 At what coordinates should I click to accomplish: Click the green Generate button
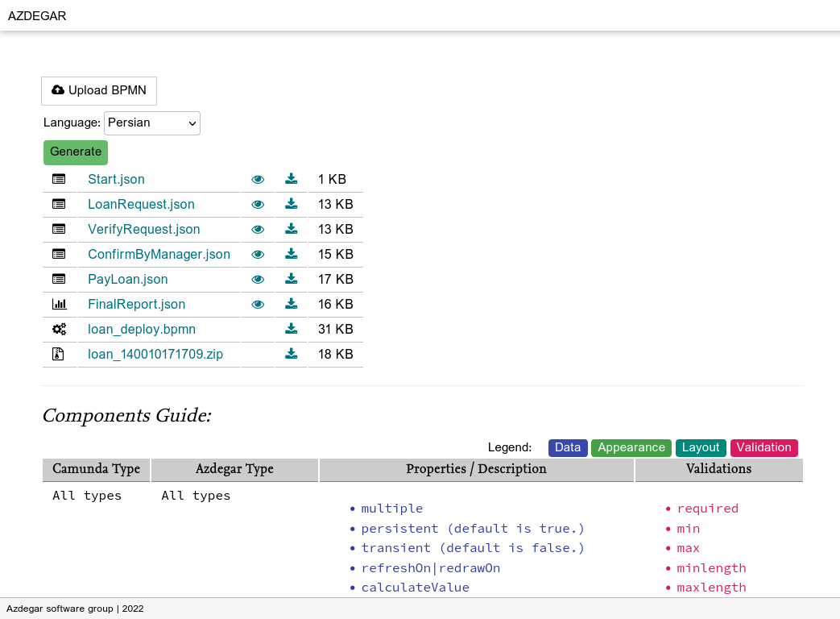tap(76, 152)
